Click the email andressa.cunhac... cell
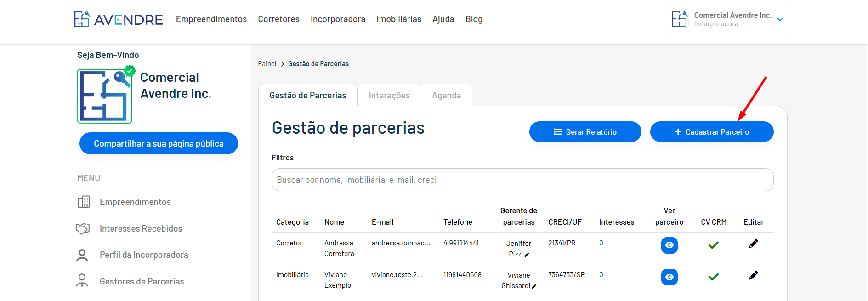 click(401, 243)
